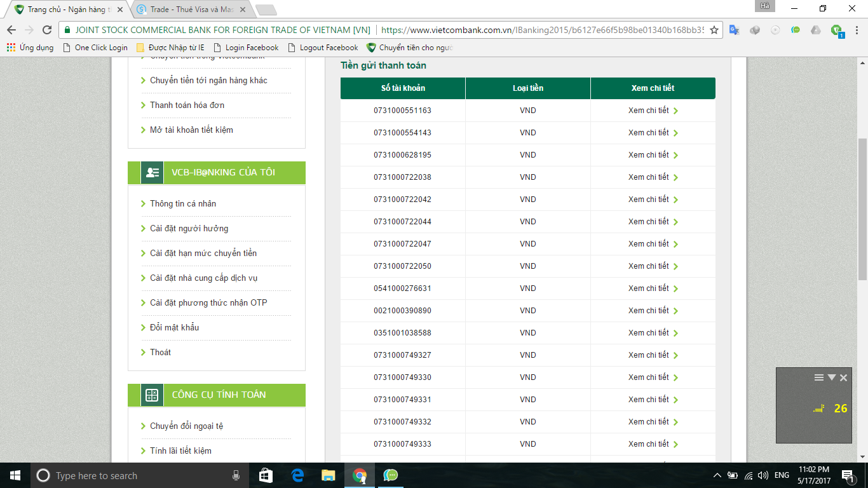View details for account 0731000722038

tap(653, 177)
